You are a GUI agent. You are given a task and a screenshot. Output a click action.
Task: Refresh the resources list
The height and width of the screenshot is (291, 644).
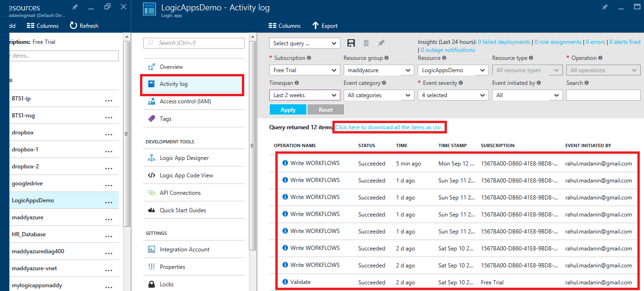[84, 26]
